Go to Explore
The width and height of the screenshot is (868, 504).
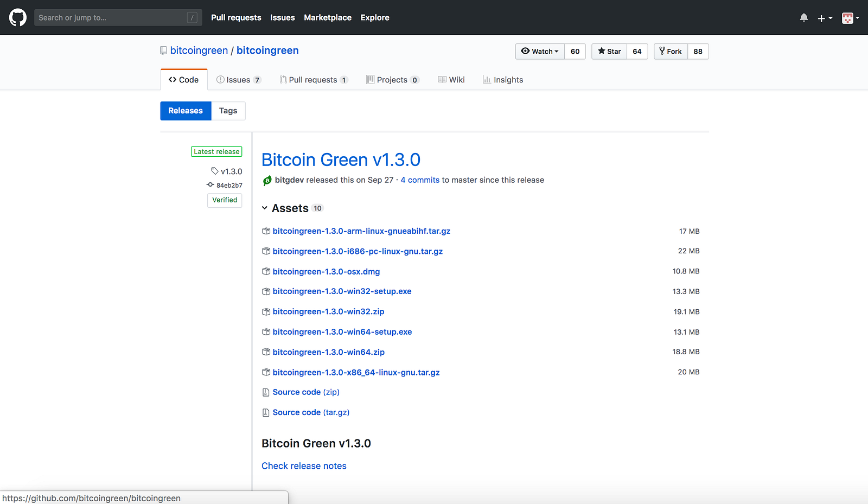375,17
